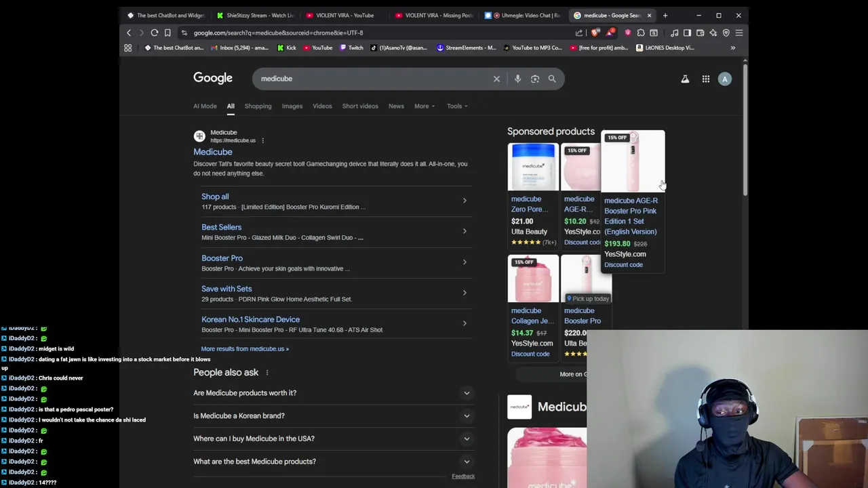Open the Leo AI sparkle icon
The height and width of the screenshot is (488, 868).
pos(713,33)
